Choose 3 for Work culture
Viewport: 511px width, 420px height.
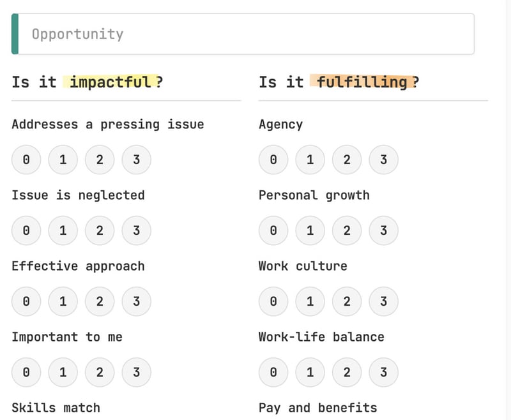click(383, 302)
